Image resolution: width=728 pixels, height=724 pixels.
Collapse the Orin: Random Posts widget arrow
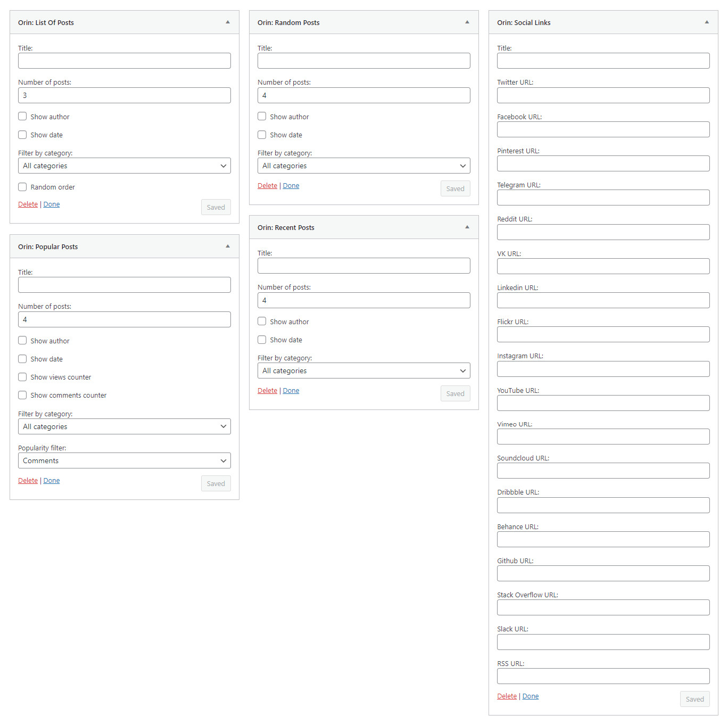pyautogui.click(x=467, y=22)
